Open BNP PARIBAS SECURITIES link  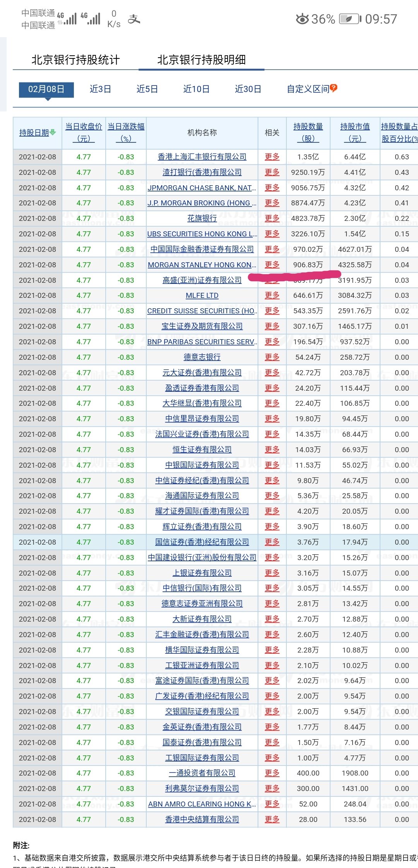[x=202, y=342]
